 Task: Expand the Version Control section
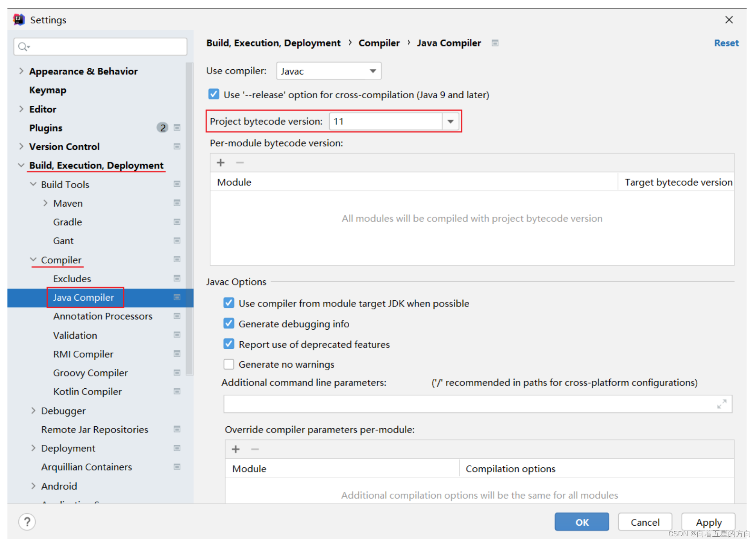tap(21, 146)
